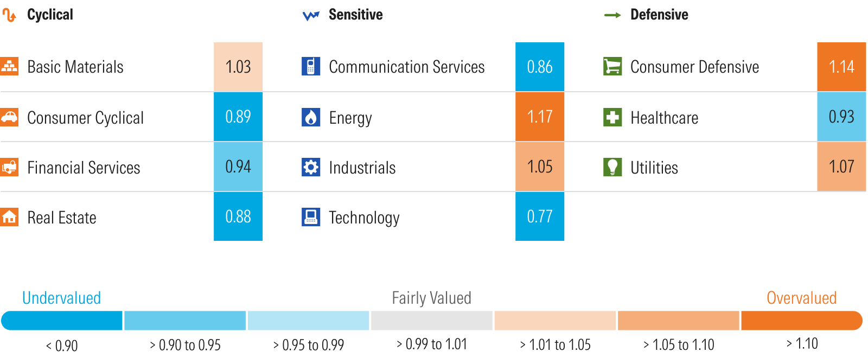Image resolution: width=868 pixels, height=358 pixels.
Task: Select the Defensive category heading
Action: click(659, 15)
